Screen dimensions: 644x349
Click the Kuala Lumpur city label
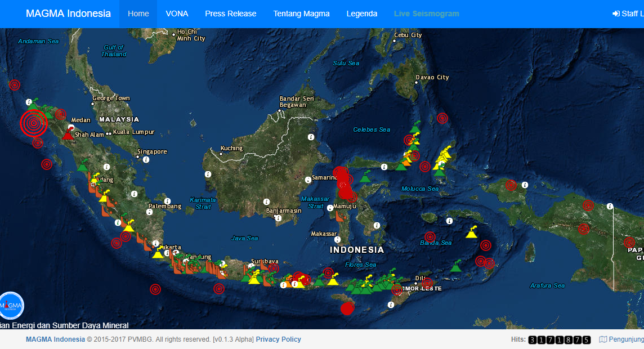point(134,132)
